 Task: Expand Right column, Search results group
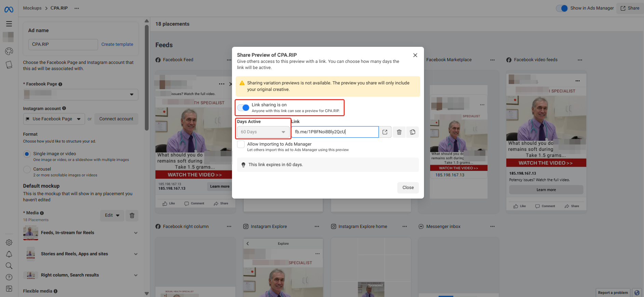click(x=136, y=275)
